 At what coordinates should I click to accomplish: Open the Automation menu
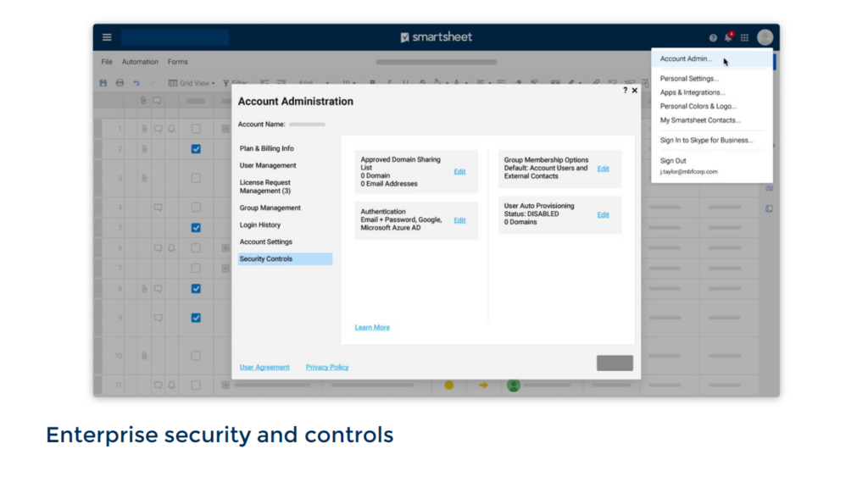tap(140, 62)
